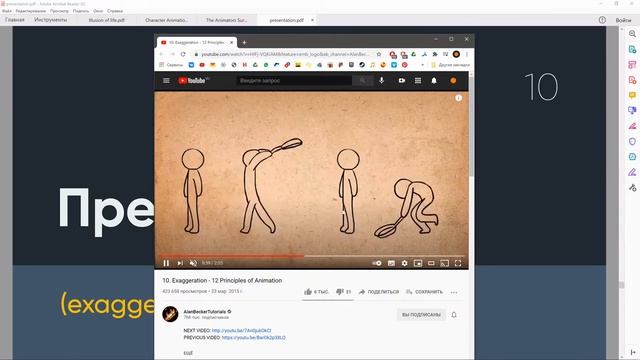
Task: Switch to Illusion of life.pdf tab
Action: [107, 20]
